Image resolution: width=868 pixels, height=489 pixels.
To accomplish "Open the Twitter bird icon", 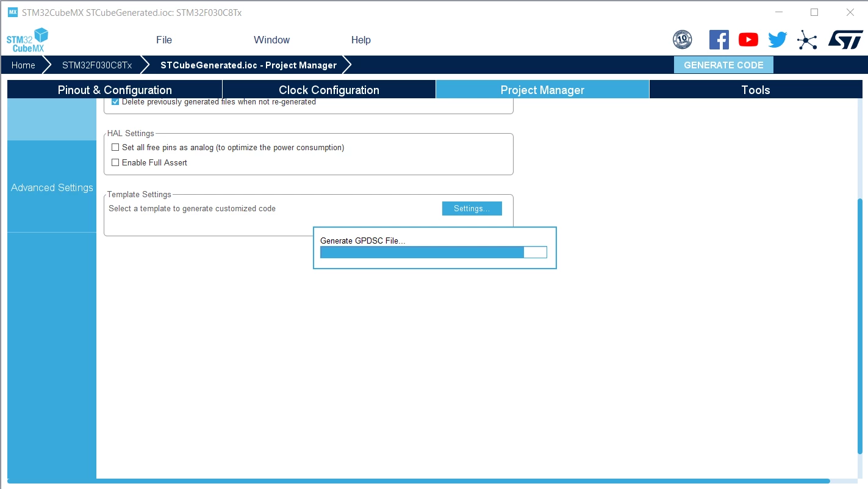I will (777, 40).
